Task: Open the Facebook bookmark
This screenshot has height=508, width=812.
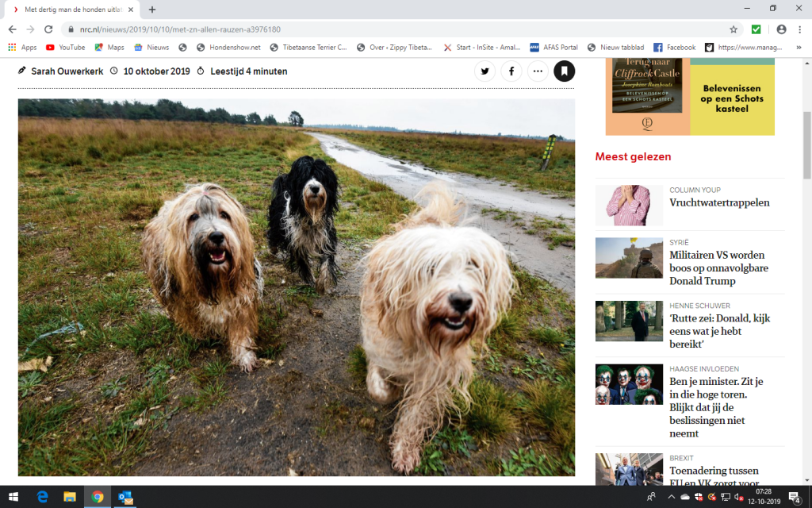Action: pyautogui.click(x=674, y=48)
